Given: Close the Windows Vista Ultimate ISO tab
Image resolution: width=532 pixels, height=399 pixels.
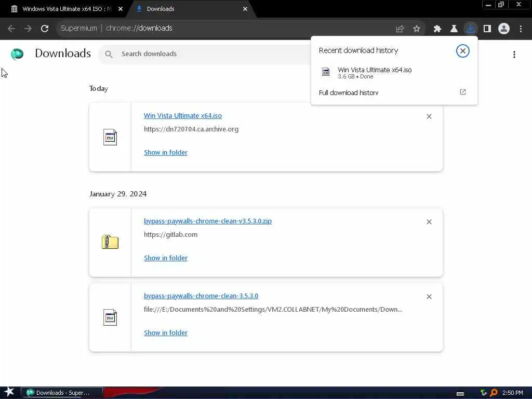Looking at the screenshot, I should (120, 9).
